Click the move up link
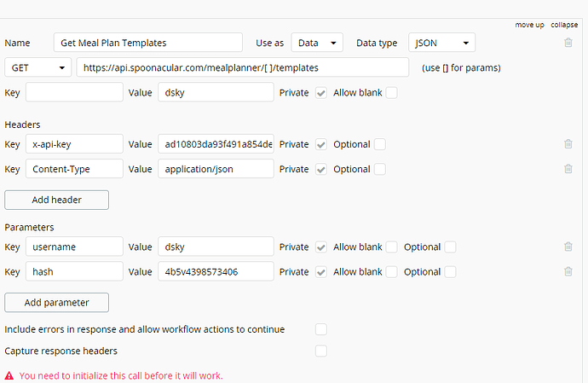 coord(529,25)
